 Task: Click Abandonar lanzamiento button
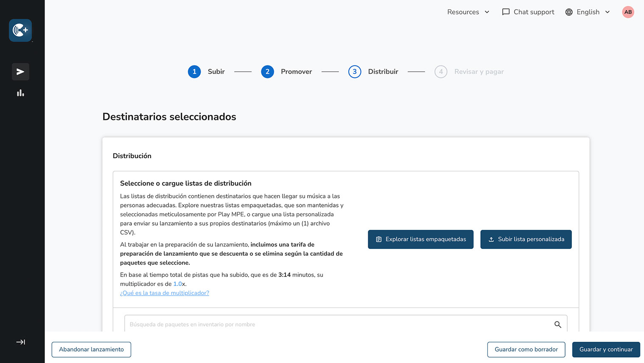point(91,349)
